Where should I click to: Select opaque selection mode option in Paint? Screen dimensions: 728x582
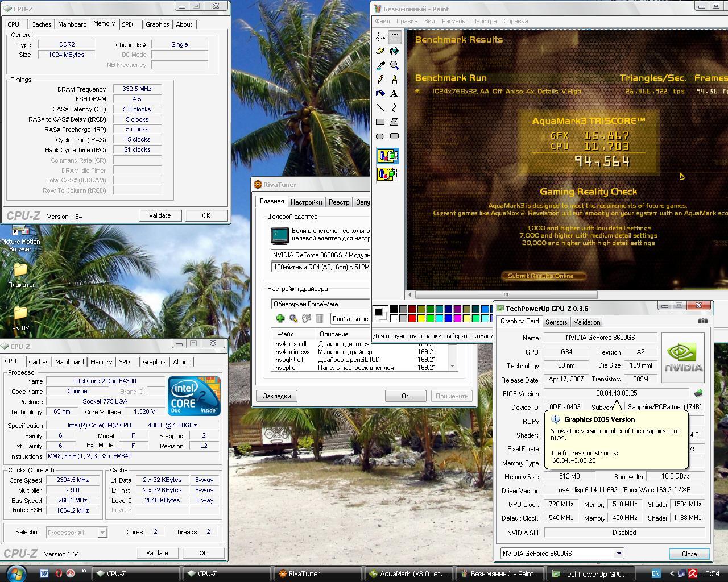(x=387, y=156)
